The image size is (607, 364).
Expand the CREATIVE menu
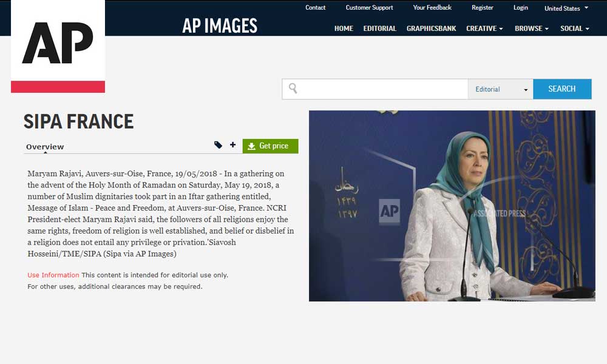(484, 29)
